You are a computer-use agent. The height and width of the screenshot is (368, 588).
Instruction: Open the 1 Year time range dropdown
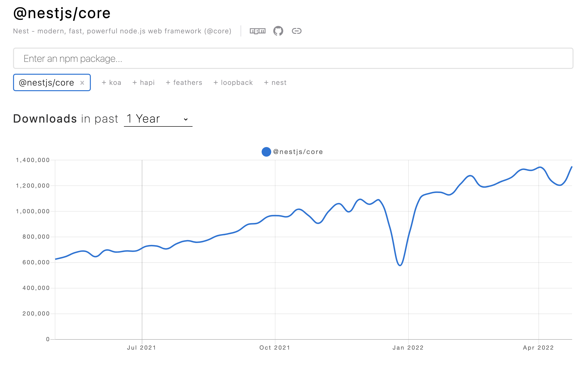coord(158,119)
